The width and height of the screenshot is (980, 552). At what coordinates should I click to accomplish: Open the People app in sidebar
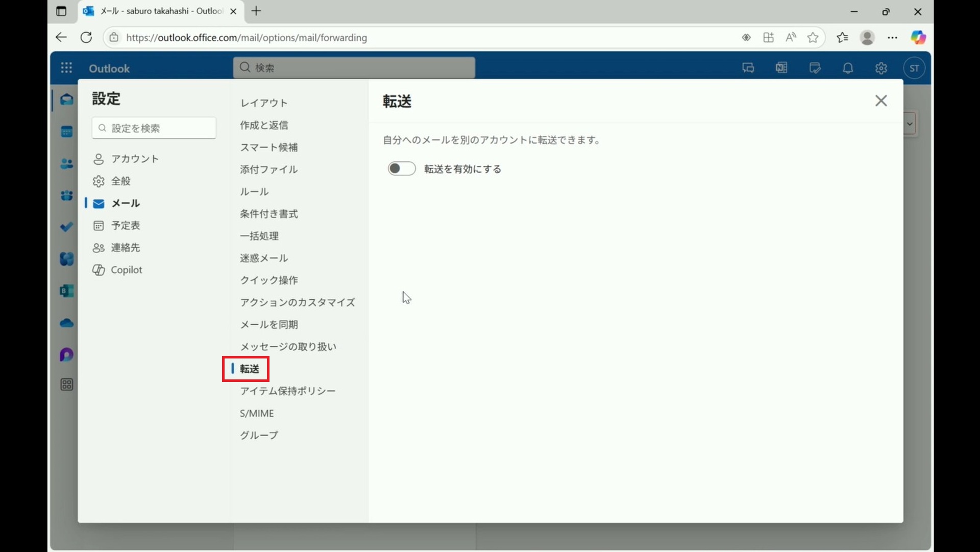(x=67, y=164)
